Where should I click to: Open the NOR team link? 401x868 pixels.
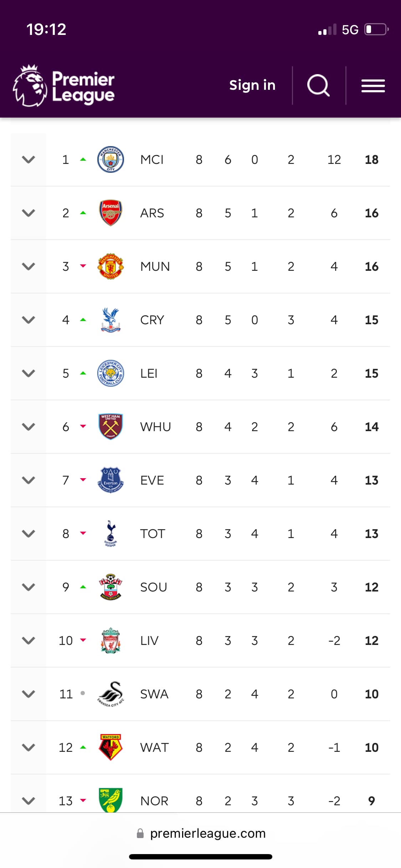pos(154,801)
